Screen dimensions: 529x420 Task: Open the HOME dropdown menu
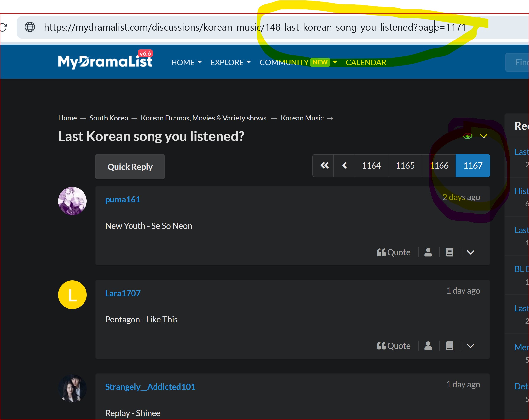(x=186, y=62)
